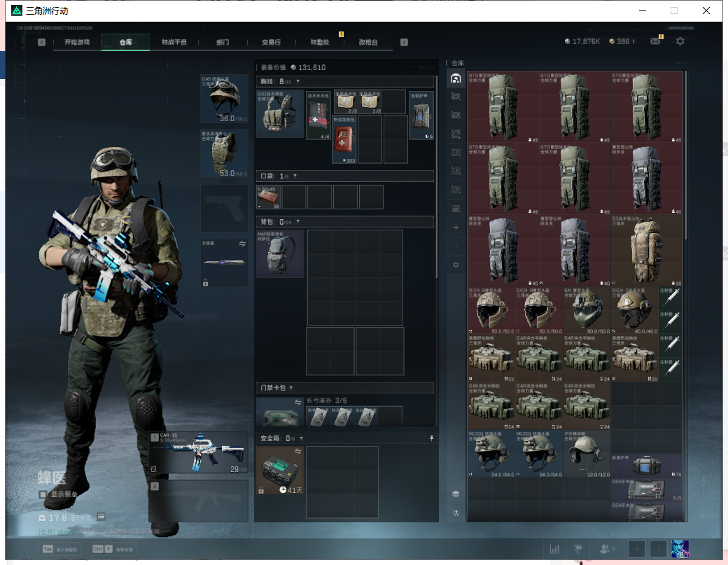Click the next-tab key icon right of 改枪台
Viewport: 728px width, 565px height.
coord(404,42)
